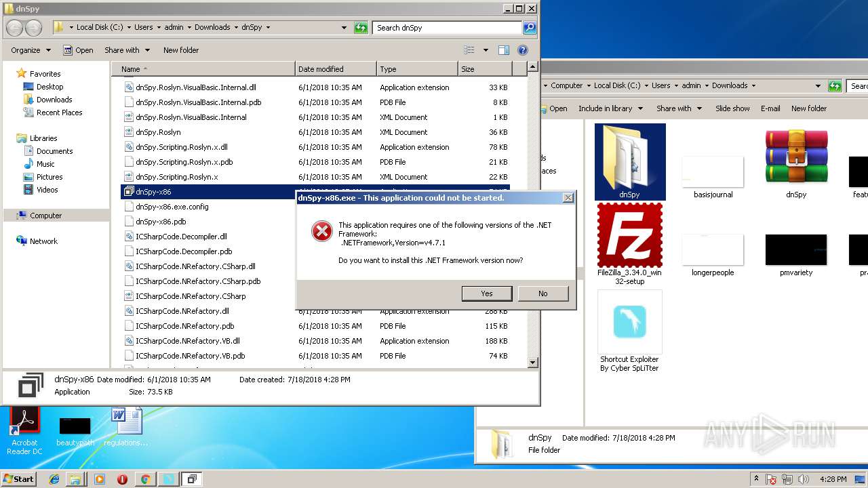Select Computer in navigation pane

tap(45, 216)
